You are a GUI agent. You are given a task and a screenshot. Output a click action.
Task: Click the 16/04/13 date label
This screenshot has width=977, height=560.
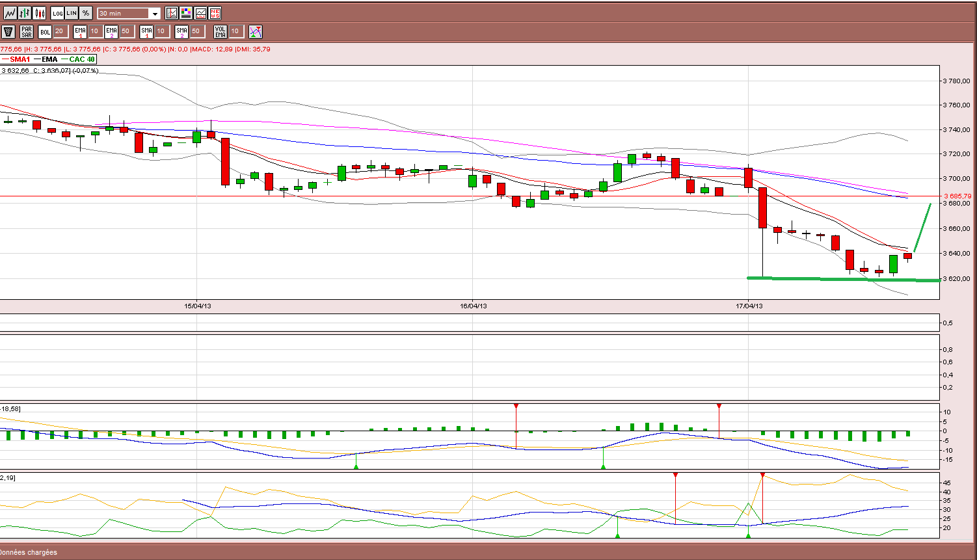pyautogui.click(x=474, y=306)
